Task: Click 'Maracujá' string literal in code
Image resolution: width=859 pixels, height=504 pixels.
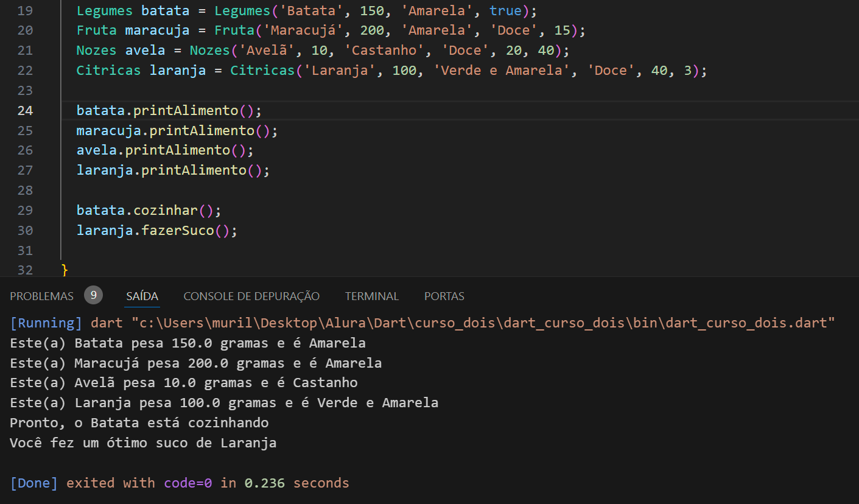Action: (303, 30)
